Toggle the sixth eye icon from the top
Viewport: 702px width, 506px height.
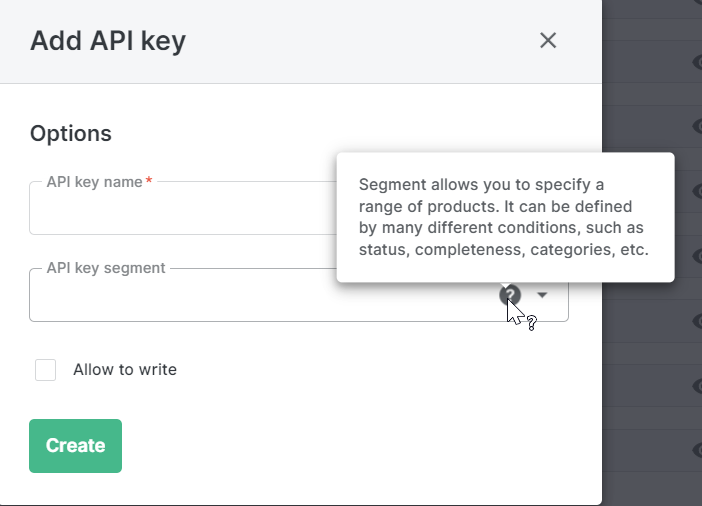[x=697, y=385]
